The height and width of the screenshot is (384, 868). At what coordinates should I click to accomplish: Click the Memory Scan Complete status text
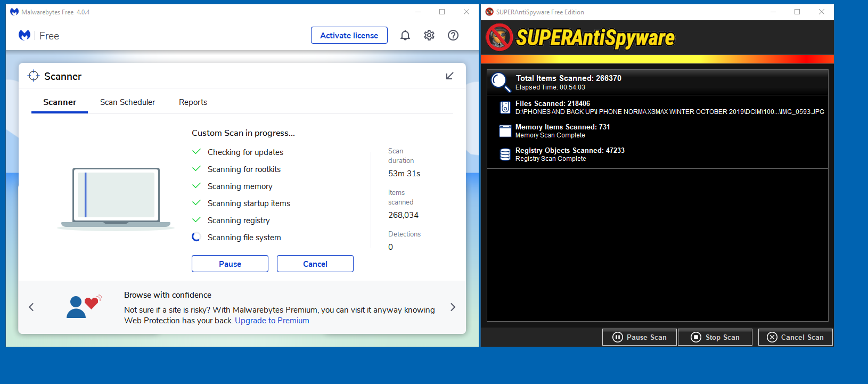coord(550,135)
